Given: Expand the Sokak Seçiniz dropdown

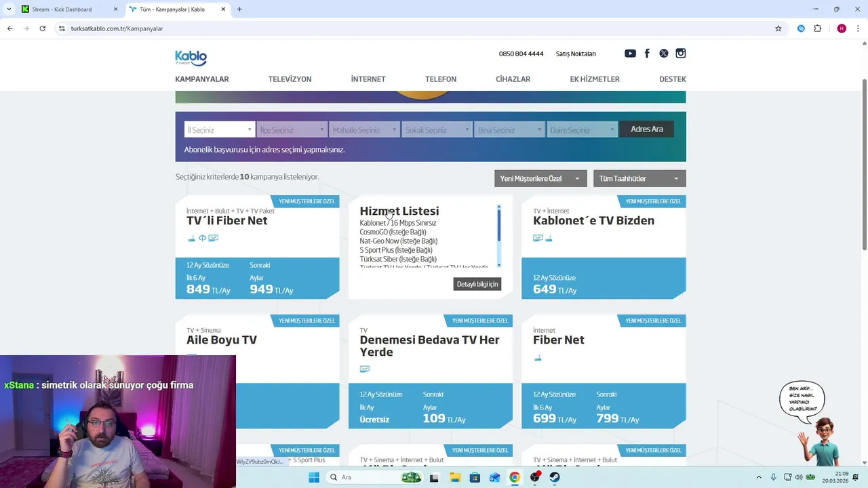Looking at the screenshot, I should (437, 129).
